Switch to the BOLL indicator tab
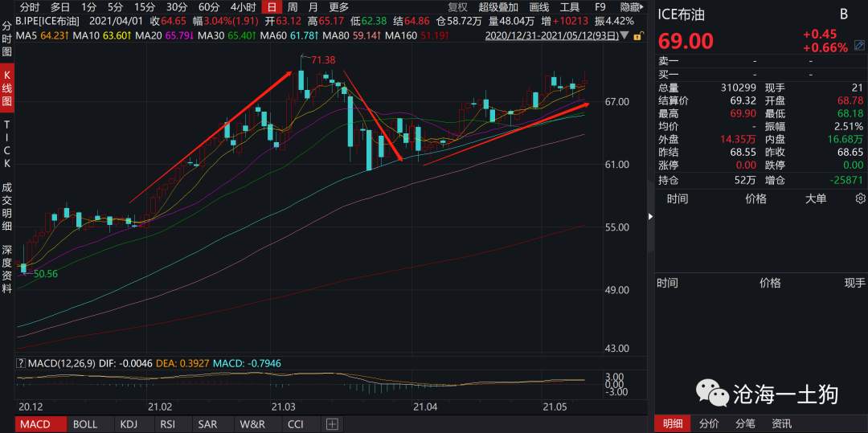Viewport: 868px width, 433px height. pos(84,425)
